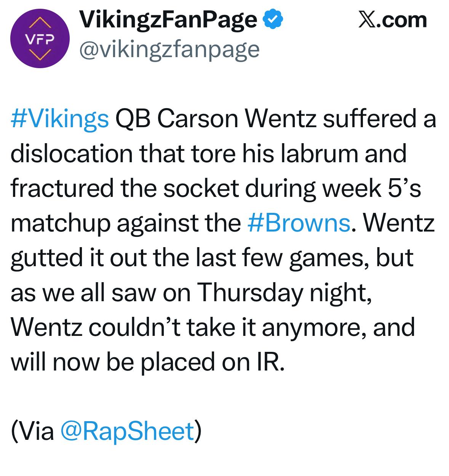
Task: Click the word 'matchup' in the tweet
Action: coord(60,224)
